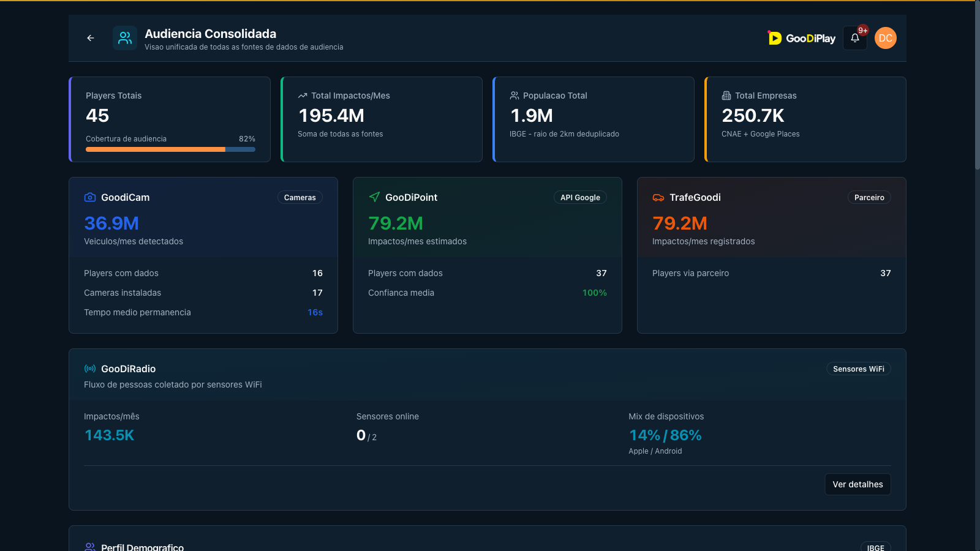Image resolution: width=980 pixels, height=551 pixels.
Task: Click the trend icon beside Total Impactos/Mes
Action: coord(303,96)
